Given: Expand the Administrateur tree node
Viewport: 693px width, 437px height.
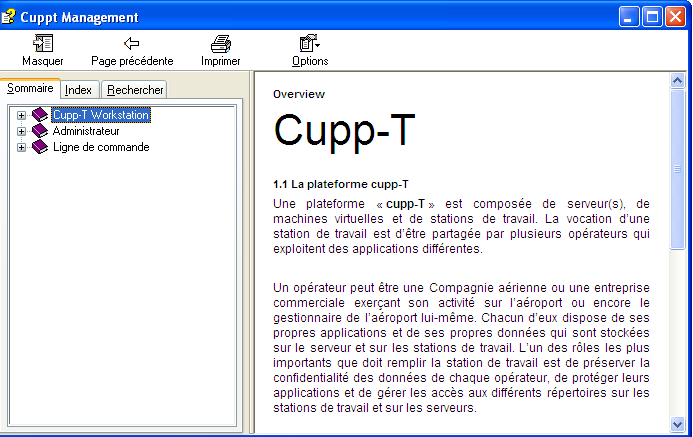Looking at the screenshot, I should pos(21,131).
